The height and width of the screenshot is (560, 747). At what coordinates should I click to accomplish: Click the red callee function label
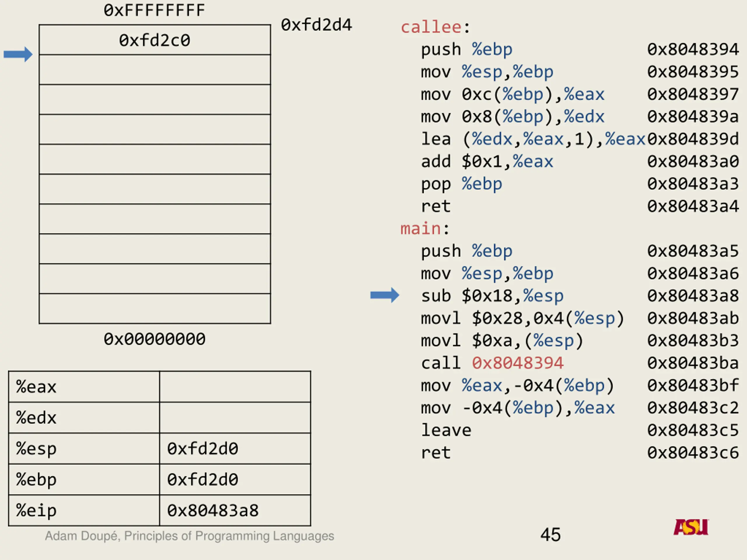431,27
